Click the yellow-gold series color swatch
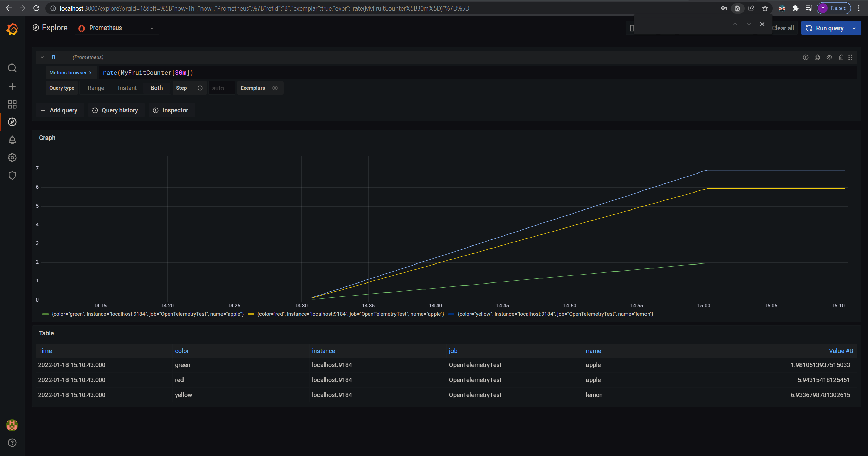 pos(251,314)
